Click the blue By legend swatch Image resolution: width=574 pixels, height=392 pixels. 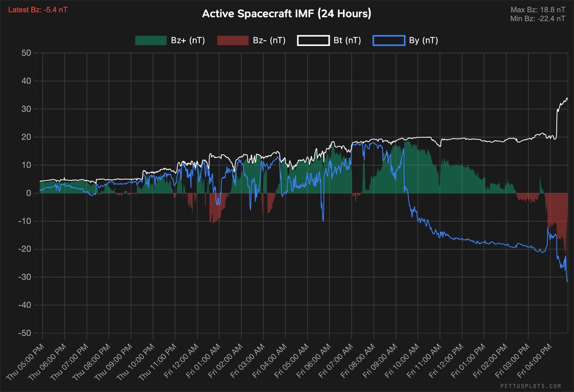pos(388,41)
